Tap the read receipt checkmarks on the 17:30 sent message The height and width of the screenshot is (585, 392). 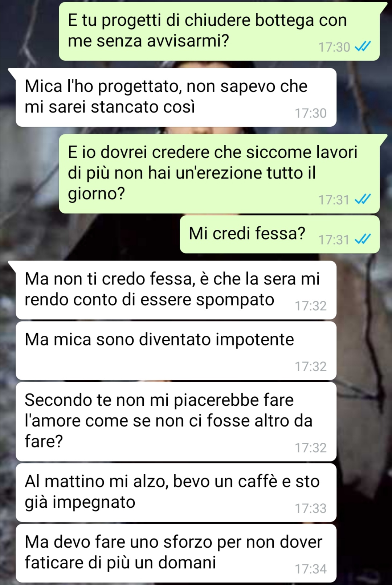362,46
